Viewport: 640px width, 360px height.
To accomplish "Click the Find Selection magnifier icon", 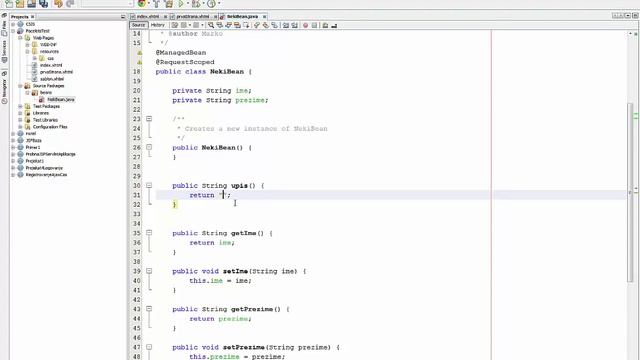I will 211,25.
